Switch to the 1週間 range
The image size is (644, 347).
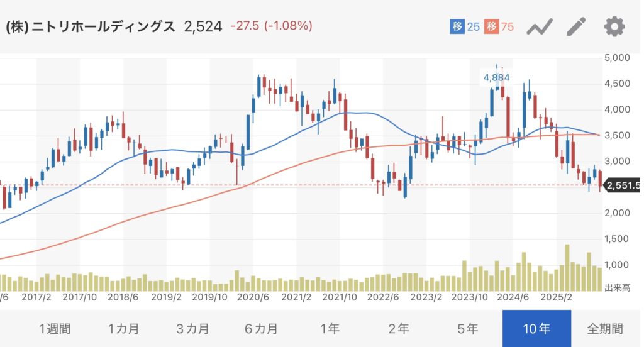55,328
